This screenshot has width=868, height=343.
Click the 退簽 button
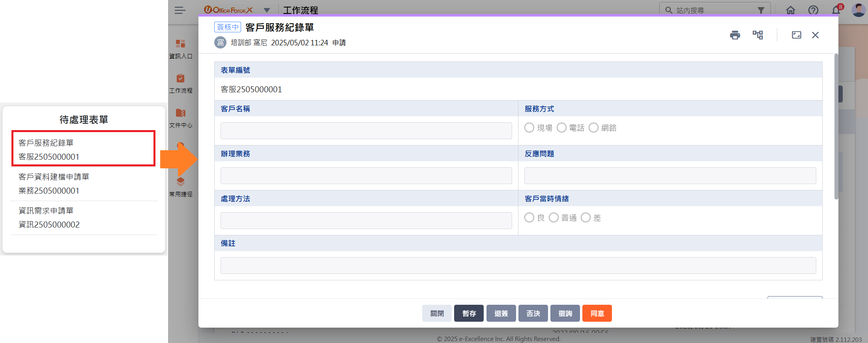click(501, 313)
